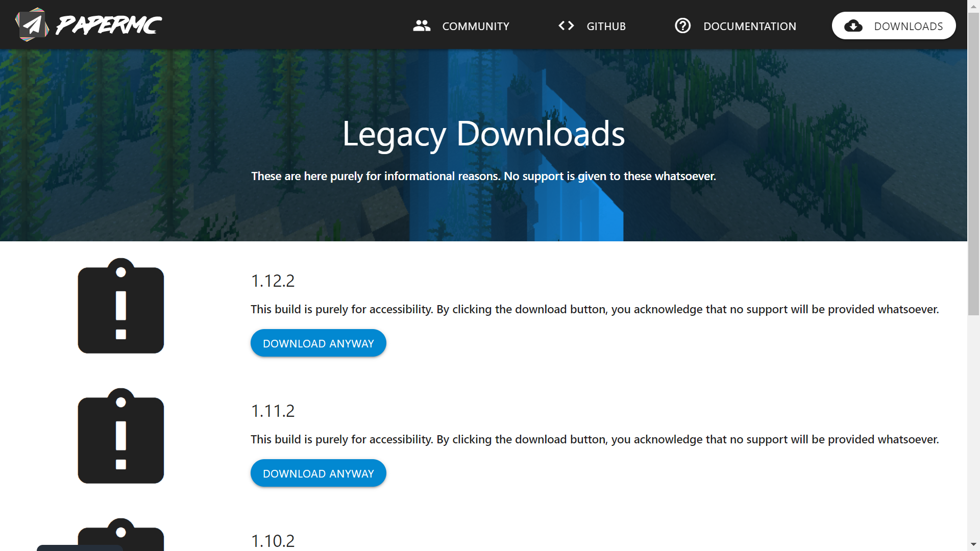Download the 1.11.2 build anyway
The image size is (980, 551).
coord(318,473)
